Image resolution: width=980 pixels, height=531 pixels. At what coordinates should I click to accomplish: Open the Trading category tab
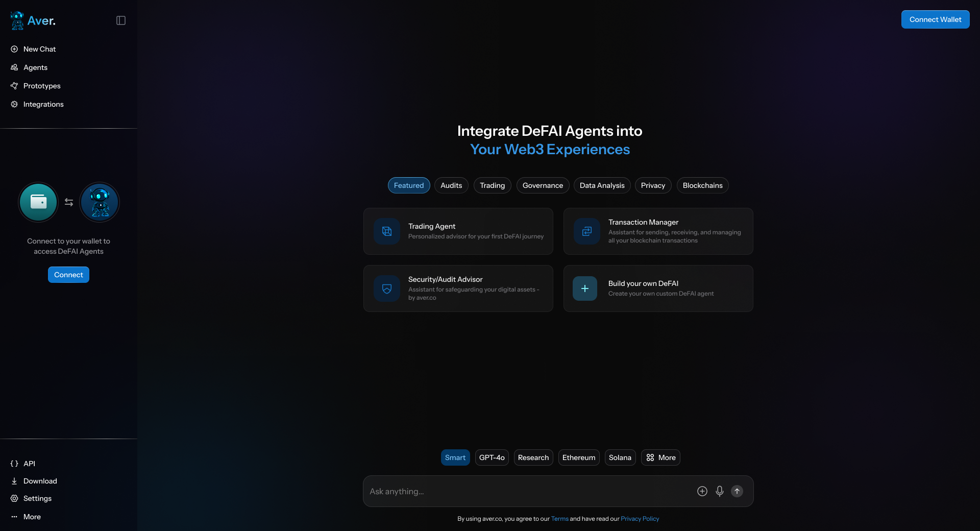[x=492, y=185]
